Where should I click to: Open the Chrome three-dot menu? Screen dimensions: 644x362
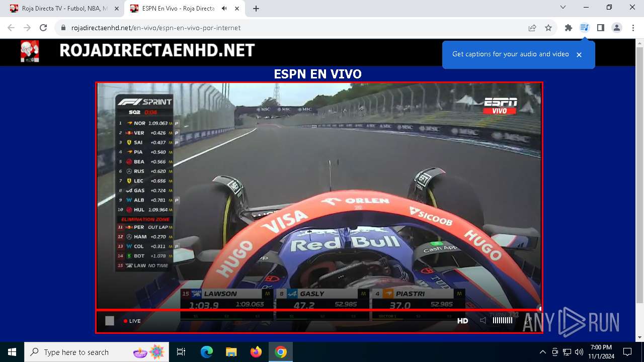(x=633, y=28)
